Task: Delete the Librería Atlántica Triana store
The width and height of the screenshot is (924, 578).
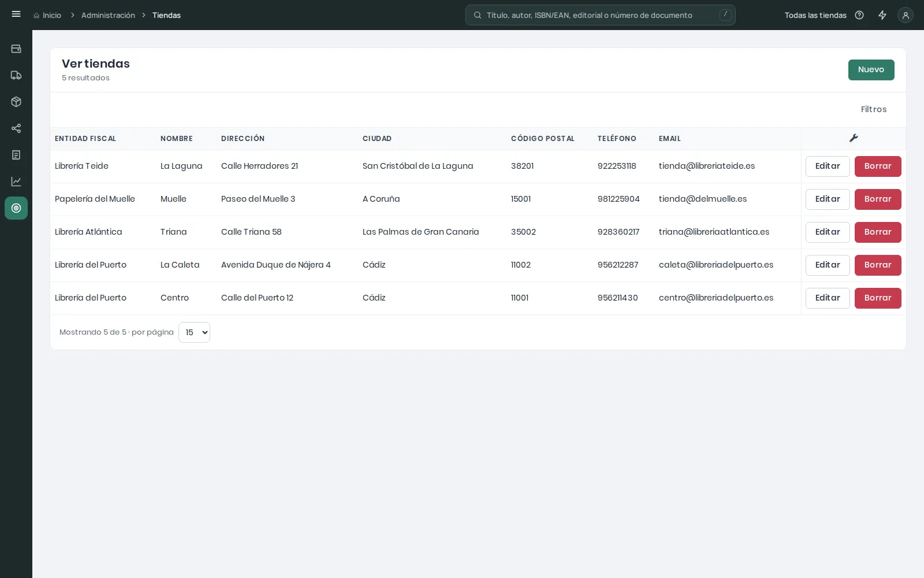Action: [x=878, y=232]
